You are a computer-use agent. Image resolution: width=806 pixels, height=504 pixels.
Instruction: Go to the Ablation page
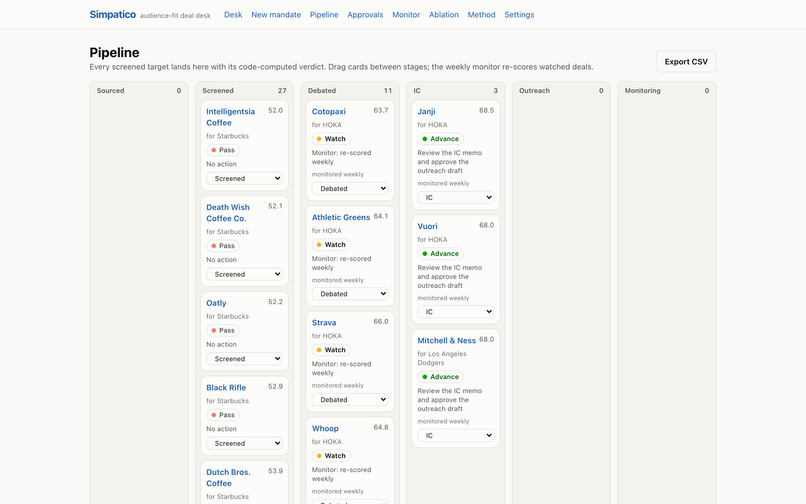point(444,15)
